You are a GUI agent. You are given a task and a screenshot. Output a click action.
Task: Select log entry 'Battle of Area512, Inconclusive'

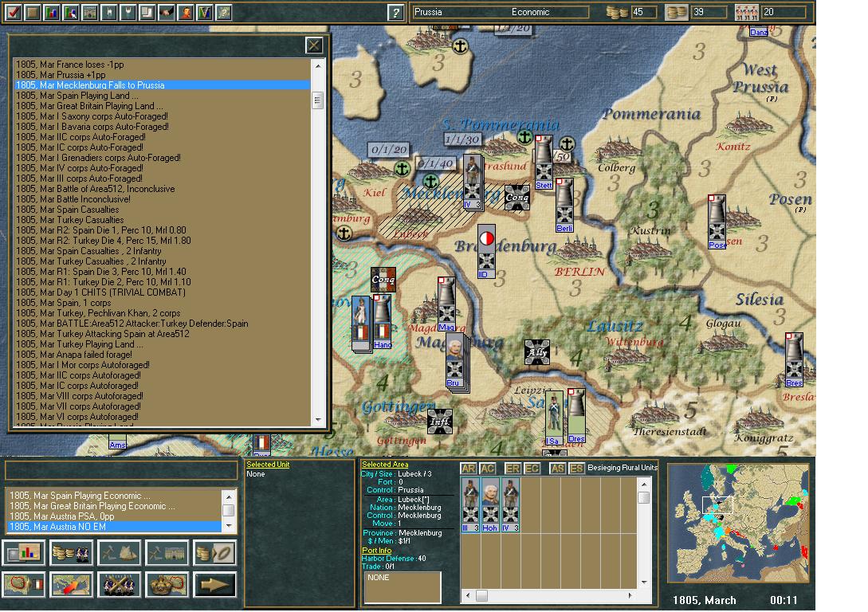[163, 189]
